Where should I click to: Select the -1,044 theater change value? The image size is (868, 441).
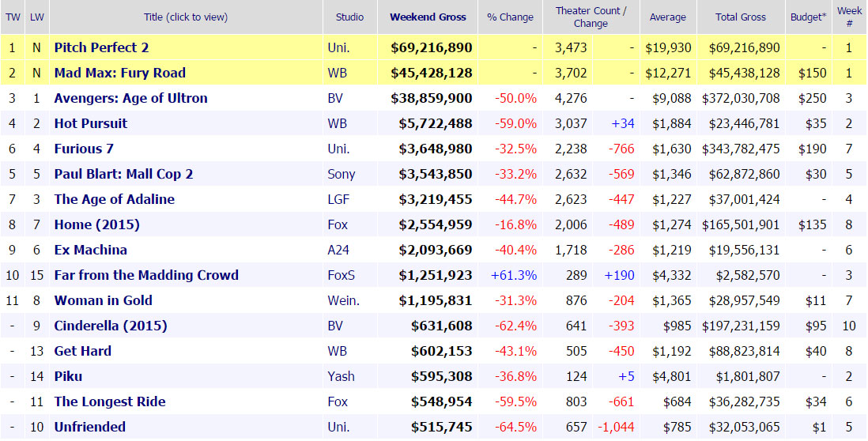click(616, 427)
